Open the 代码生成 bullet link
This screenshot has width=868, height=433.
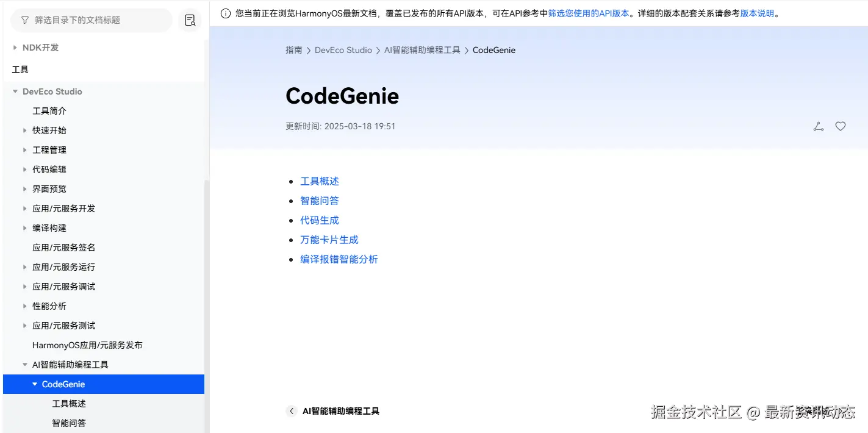click(320, 220)
